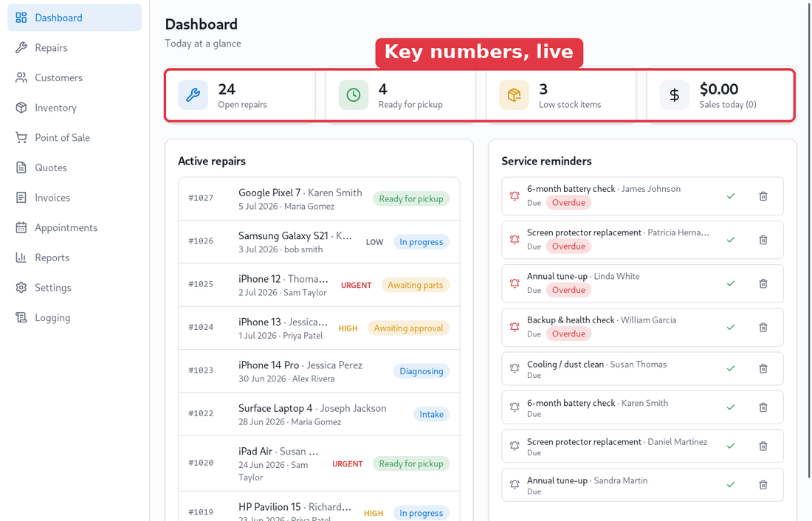Click the green clock icon on Ready for pickup card

[x=354, y=95]
